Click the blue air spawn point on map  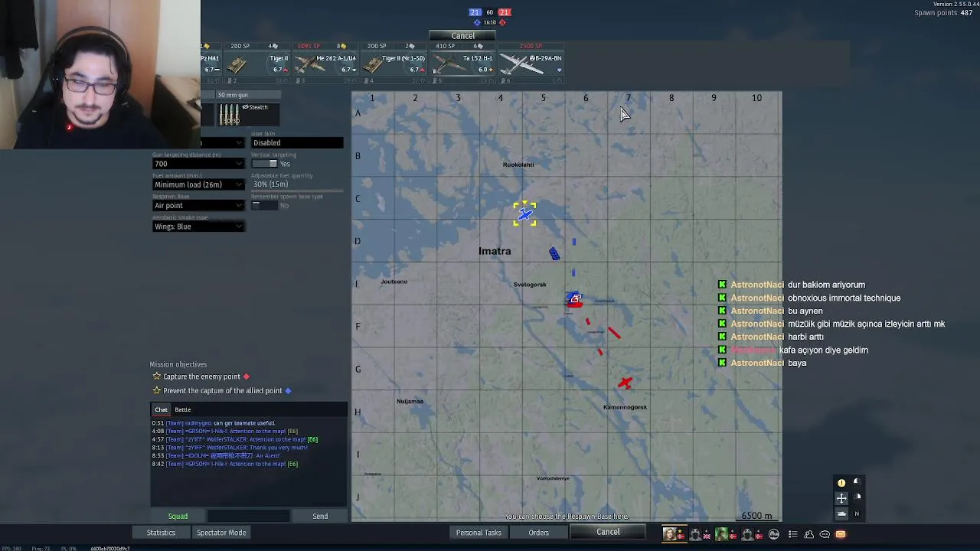tap(525, 214)
